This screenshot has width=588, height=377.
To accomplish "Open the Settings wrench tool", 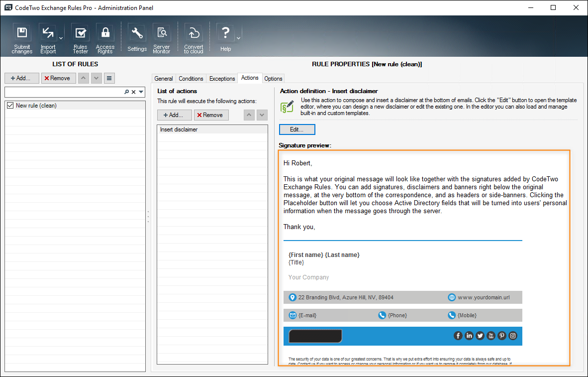I will [137, 38].
